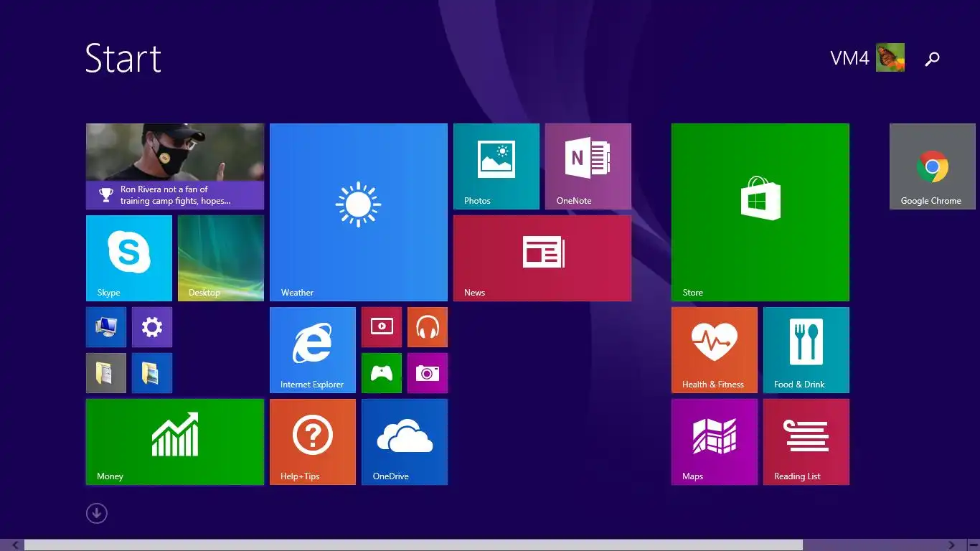
Task: Open the Windows Store tile
Action: 760,212
